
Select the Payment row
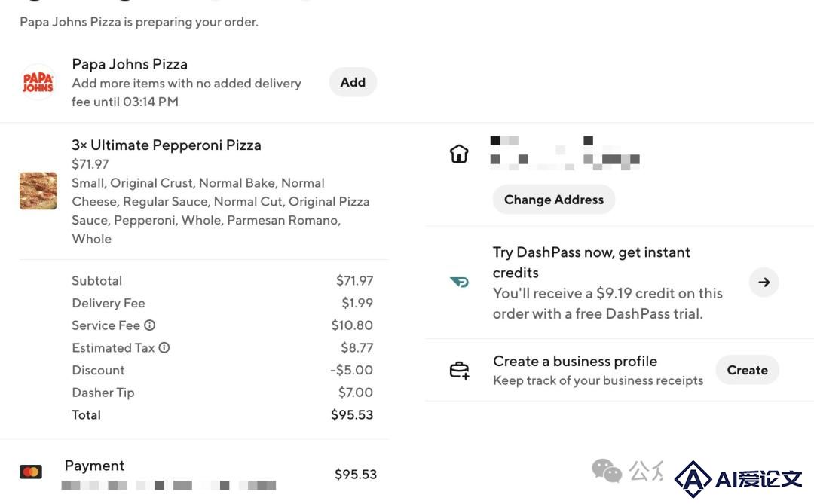tap(198, 474)
